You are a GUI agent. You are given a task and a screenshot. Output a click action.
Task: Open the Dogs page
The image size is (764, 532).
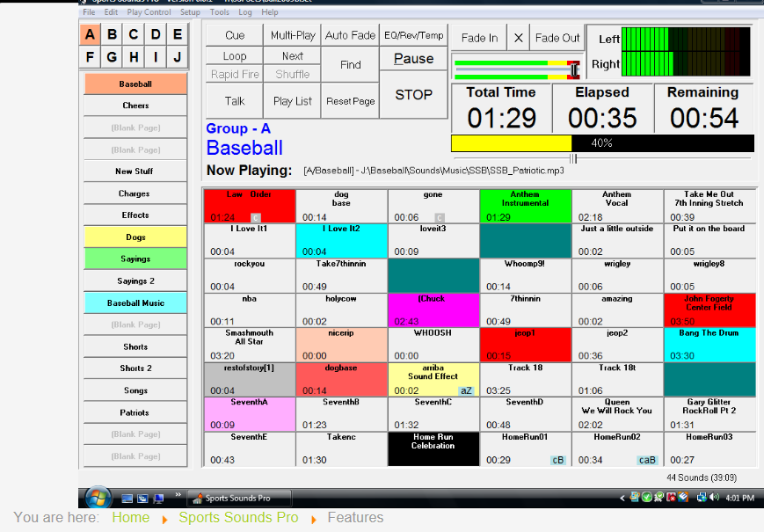135,237
